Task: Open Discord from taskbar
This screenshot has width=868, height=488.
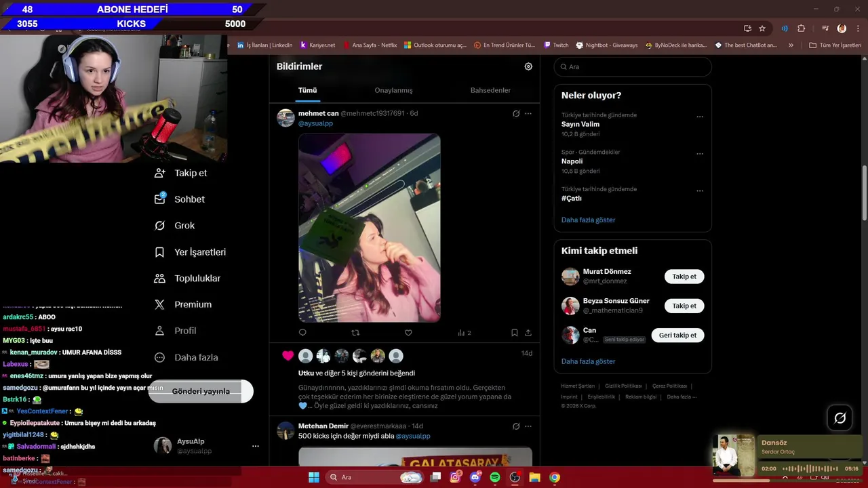Action: point(475,477)
